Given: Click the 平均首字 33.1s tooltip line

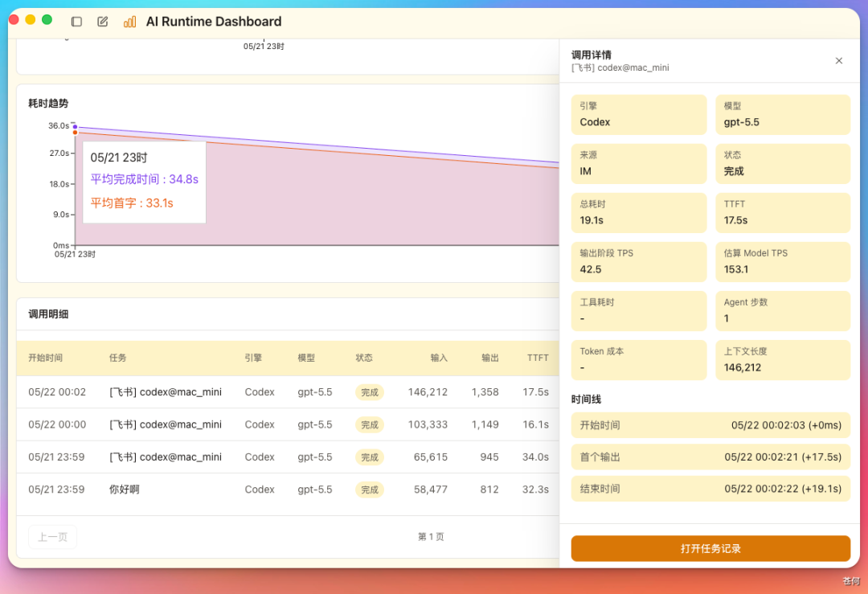Looking at the screenshot, I should [132, 203].
